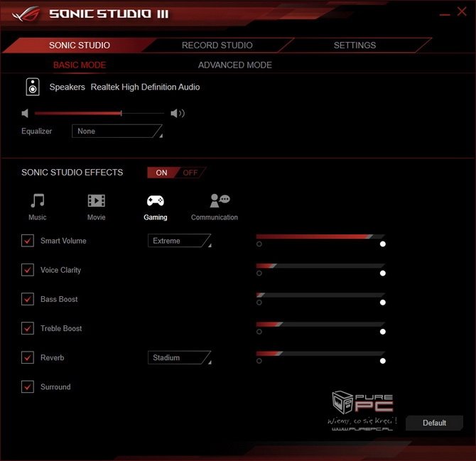
Task: Click Reverb slider maximum white dot
Action: [383, 361]
